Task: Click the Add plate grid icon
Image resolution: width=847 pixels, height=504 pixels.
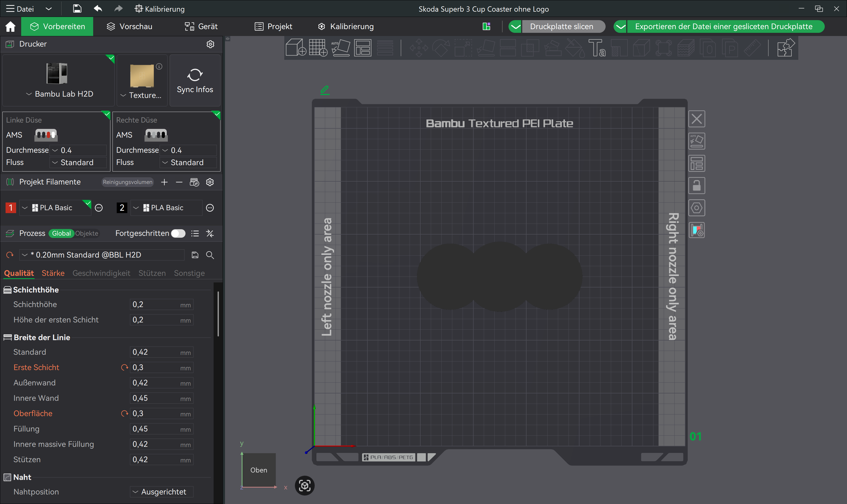Action: [318, 48]
